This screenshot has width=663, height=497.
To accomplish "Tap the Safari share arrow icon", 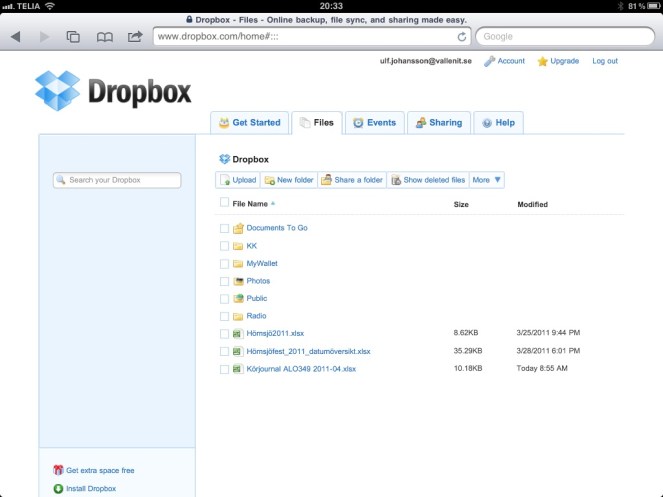I will 134,37.
